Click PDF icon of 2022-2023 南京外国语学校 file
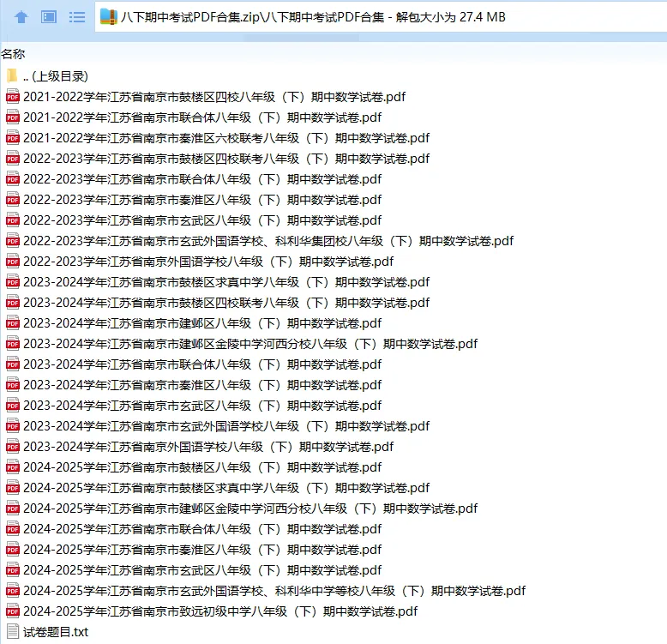This screenshot has width=667, height=644. (13, 262)
